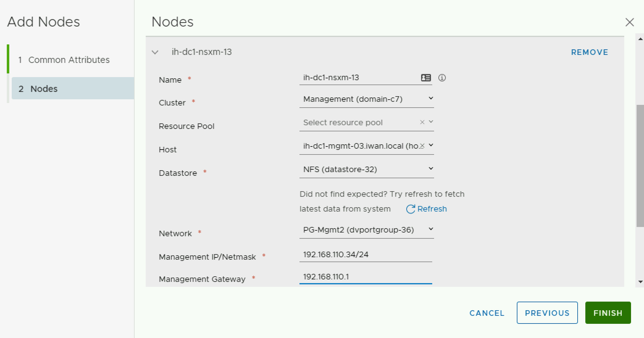The image size is (644, 338).
Task: Expand the Host dropdown arrow
Action: pos(431,145)
